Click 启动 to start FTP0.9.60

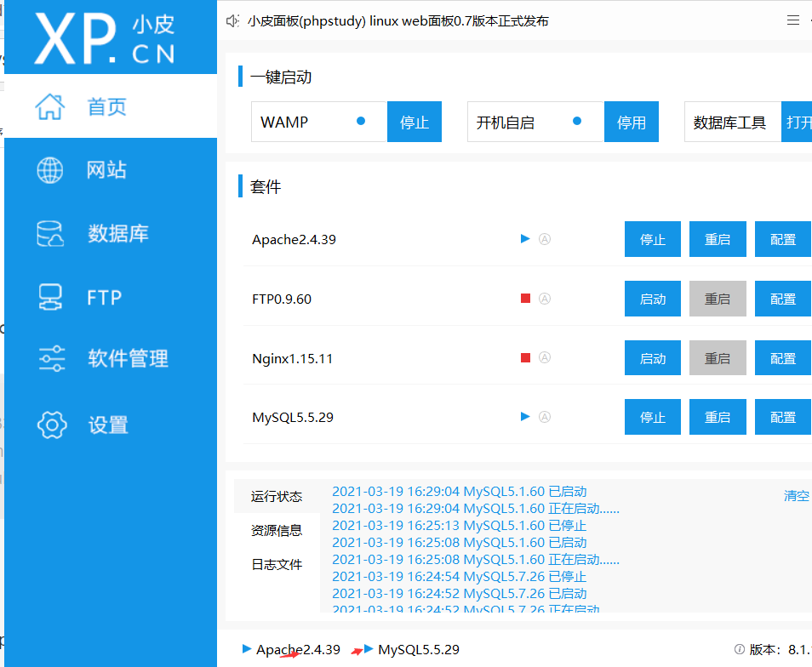652,299
